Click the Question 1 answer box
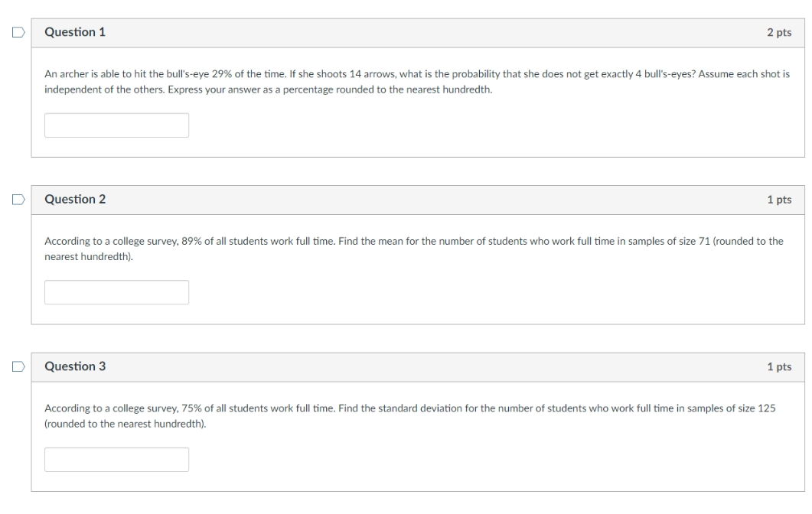 [x=116, y=125]
